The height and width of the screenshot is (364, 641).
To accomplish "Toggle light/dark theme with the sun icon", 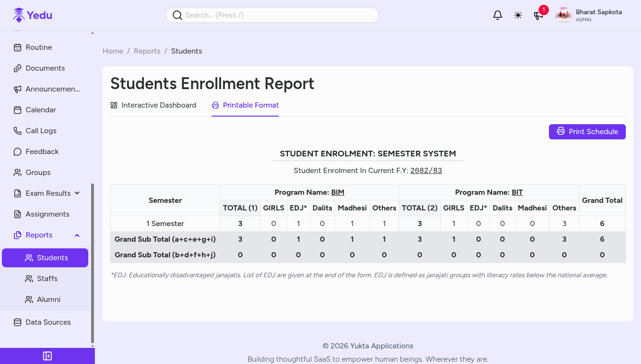I will [518, 15].
